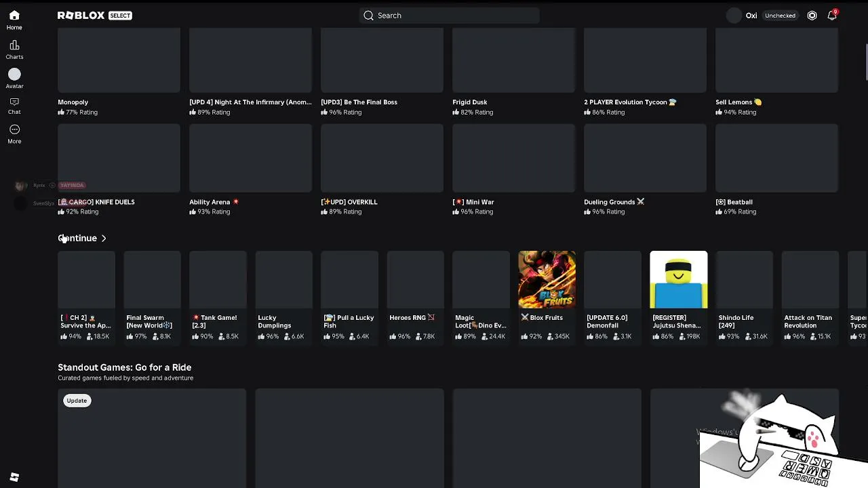Open the Mini War game title
868x488 pixels.
473,202
